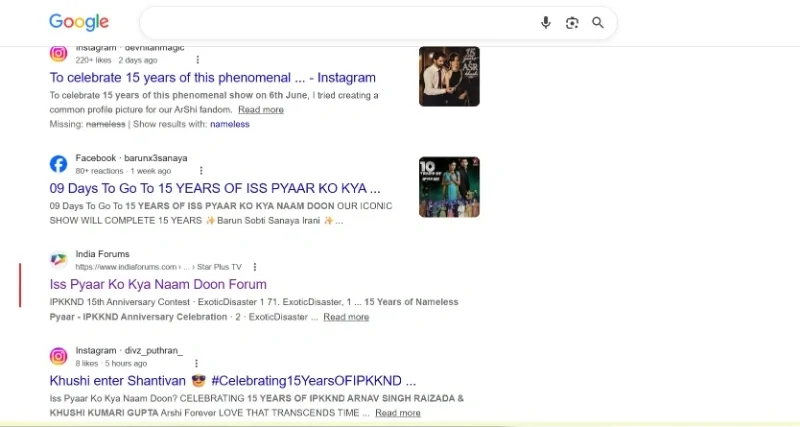Open 'Khushi enter Shantivan' Instagram result
This screenshot has width=800, height=427.
click(233, 381)
